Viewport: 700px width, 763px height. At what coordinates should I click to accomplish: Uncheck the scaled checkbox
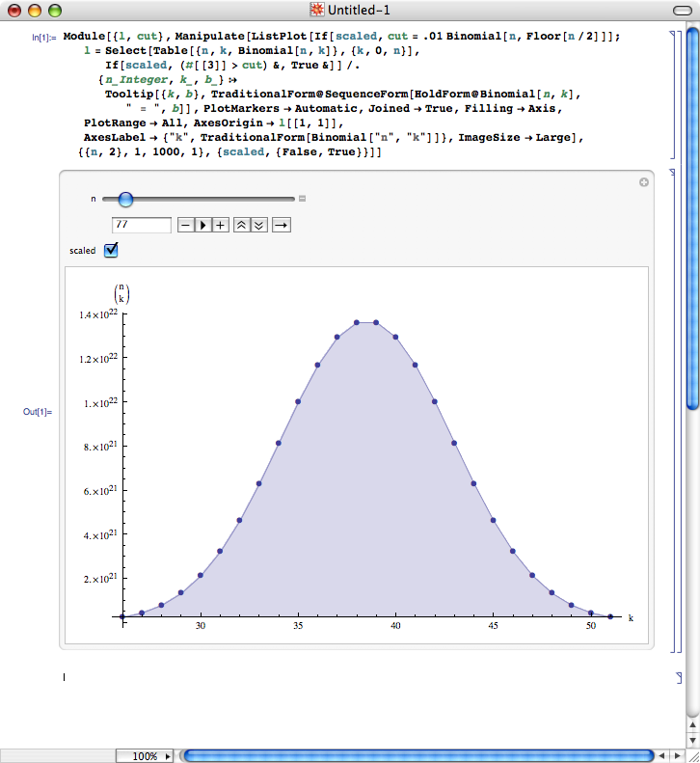pos(111,250)
